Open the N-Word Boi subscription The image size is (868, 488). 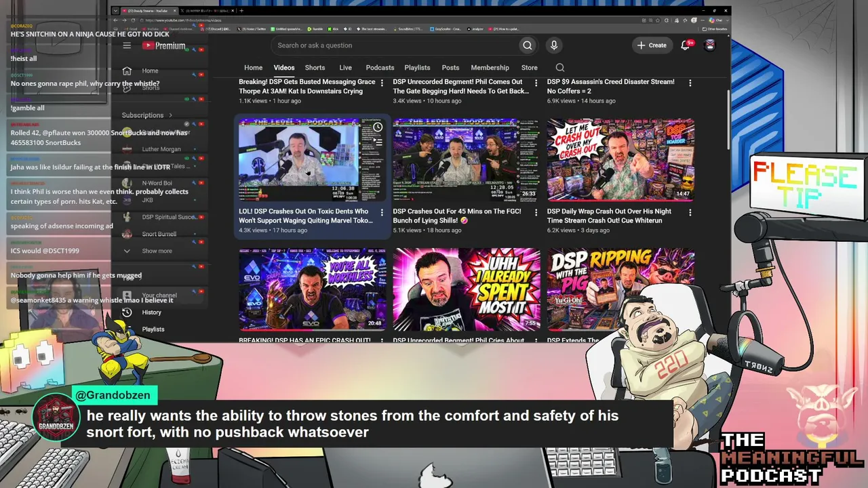157,183
